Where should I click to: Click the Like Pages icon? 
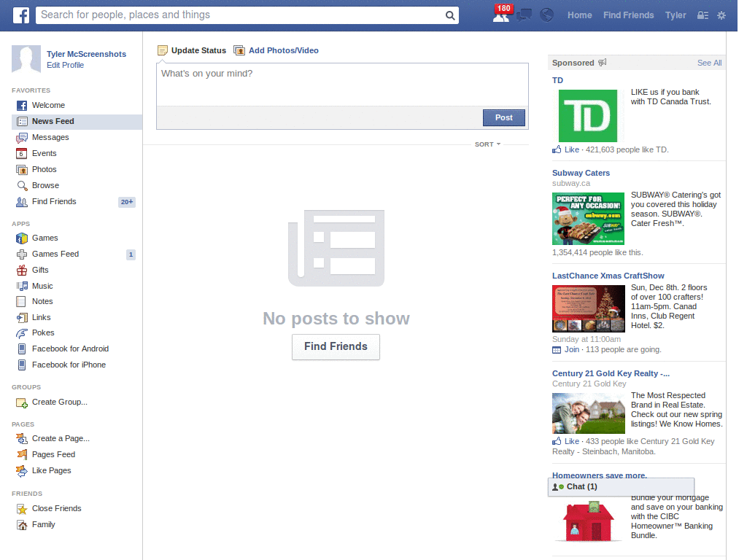(22, 471)
